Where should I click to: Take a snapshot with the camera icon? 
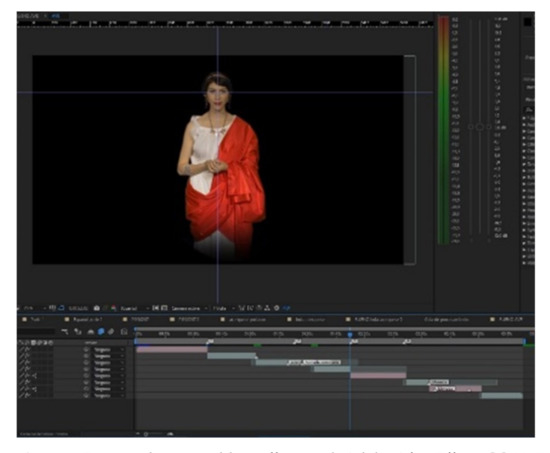click(x=96, y=308)
